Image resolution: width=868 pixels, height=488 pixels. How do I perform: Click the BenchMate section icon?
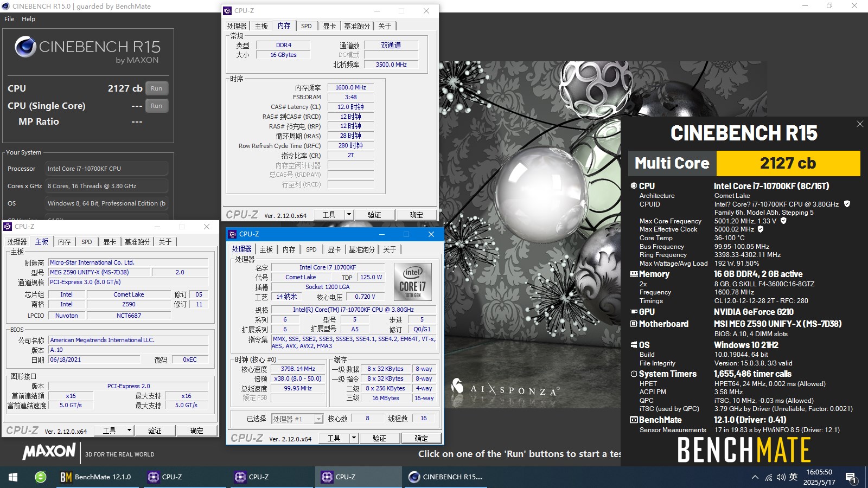pos(634,420)
